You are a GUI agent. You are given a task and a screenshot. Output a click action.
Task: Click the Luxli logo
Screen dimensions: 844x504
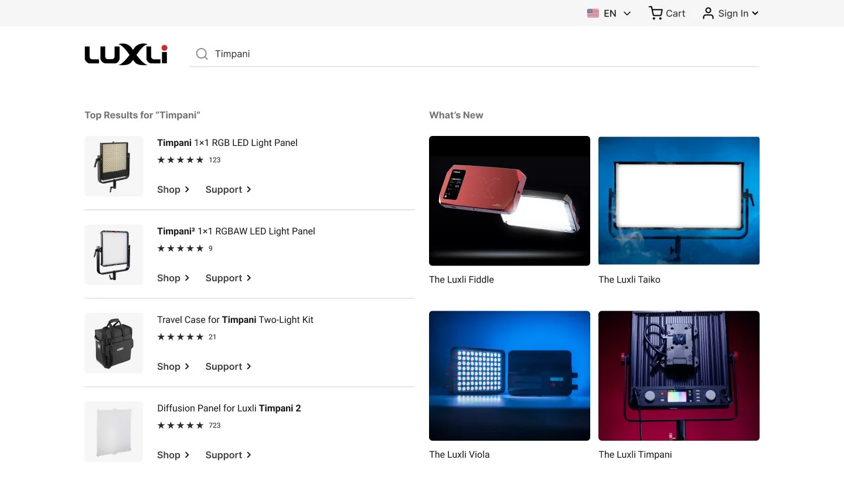coord(126,55)
